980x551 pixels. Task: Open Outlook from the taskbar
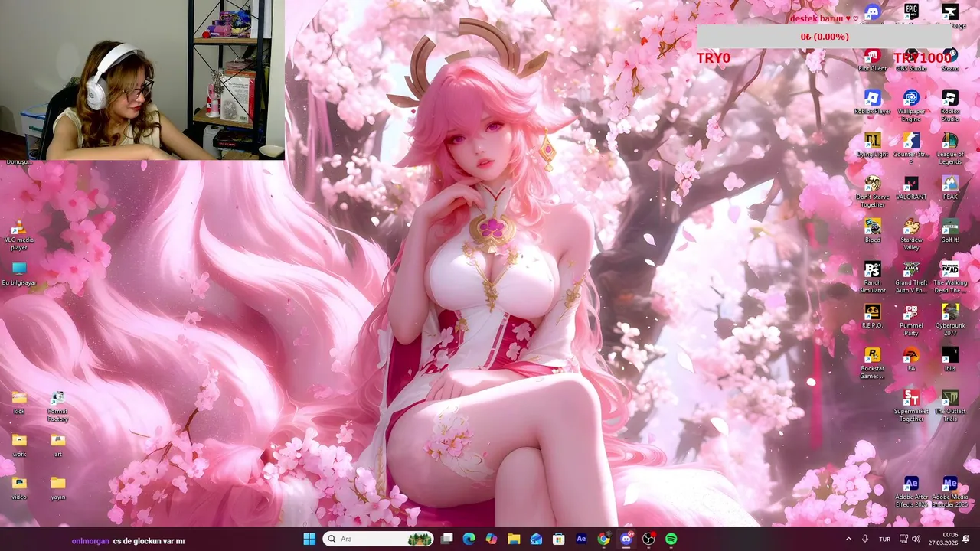[x=536, y=539]
